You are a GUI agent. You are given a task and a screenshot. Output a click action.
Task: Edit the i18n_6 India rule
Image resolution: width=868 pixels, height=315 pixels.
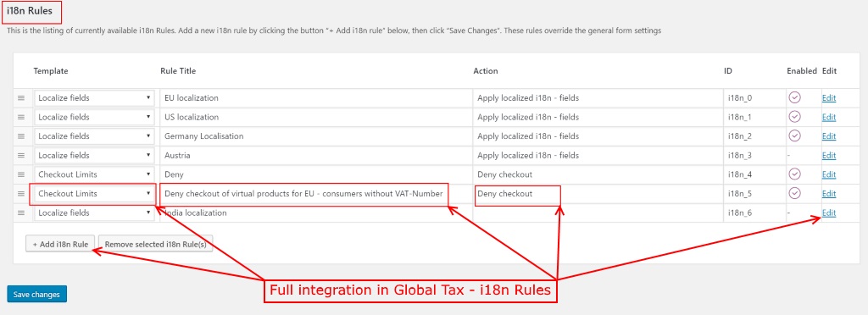pos(829,213)
